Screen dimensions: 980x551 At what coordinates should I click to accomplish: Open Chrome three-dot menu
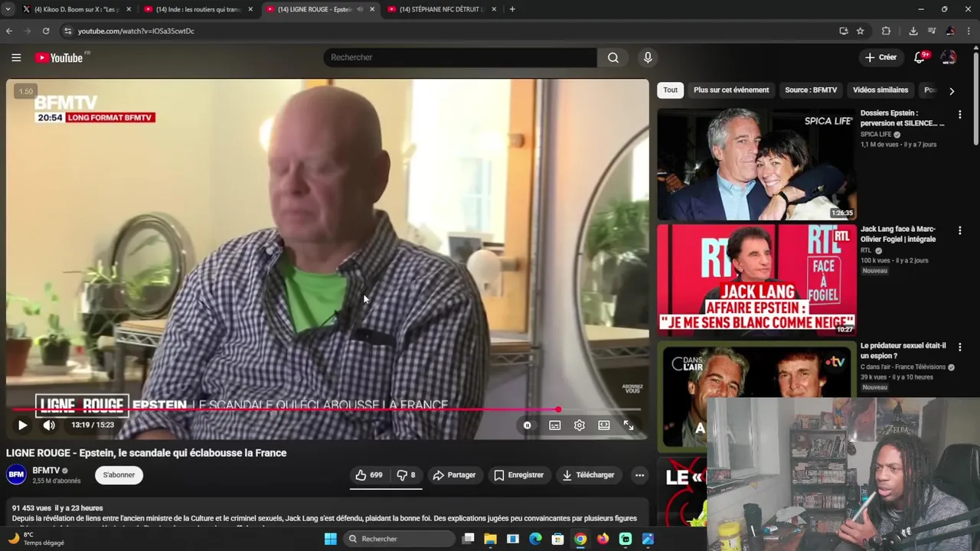[x=969, y=31]
